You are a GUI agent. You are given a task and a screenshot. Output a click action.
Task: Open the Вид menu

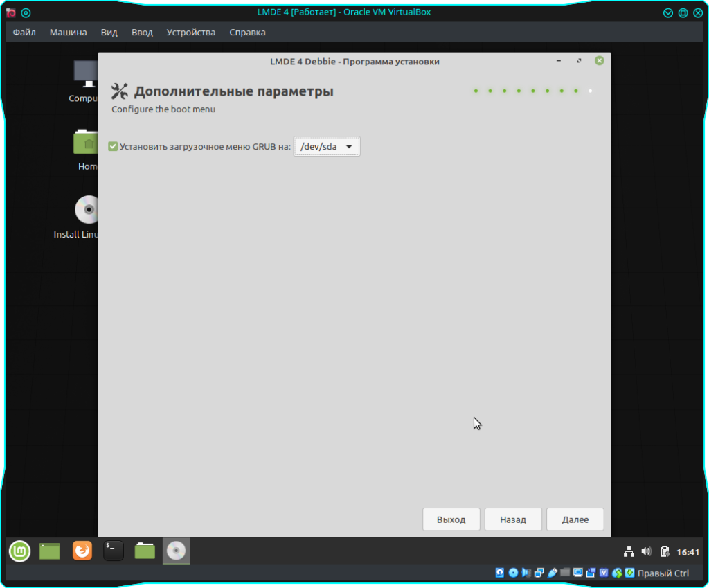coord(109,33)
